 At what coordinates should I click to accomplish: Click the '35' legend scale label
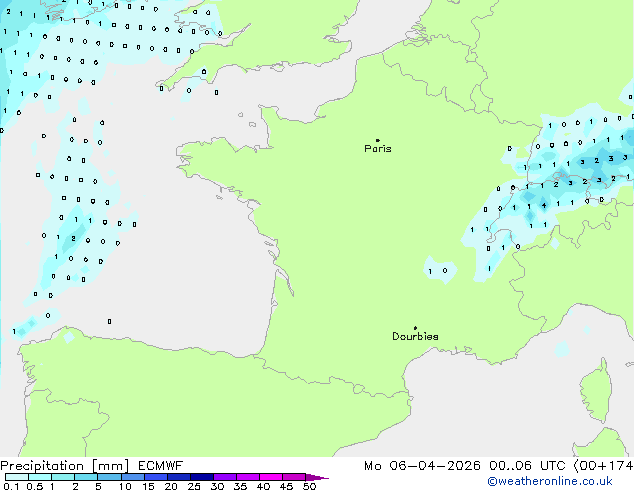(x=240, y=486)
